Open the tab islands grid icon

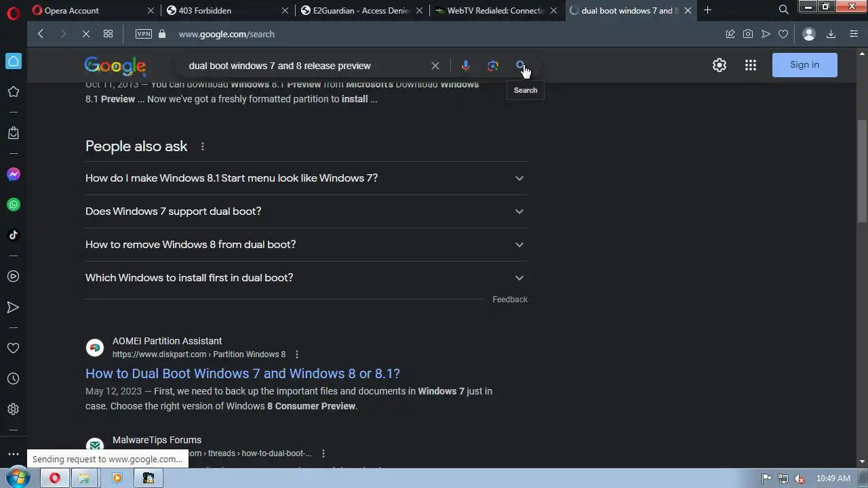pos(108,34)
